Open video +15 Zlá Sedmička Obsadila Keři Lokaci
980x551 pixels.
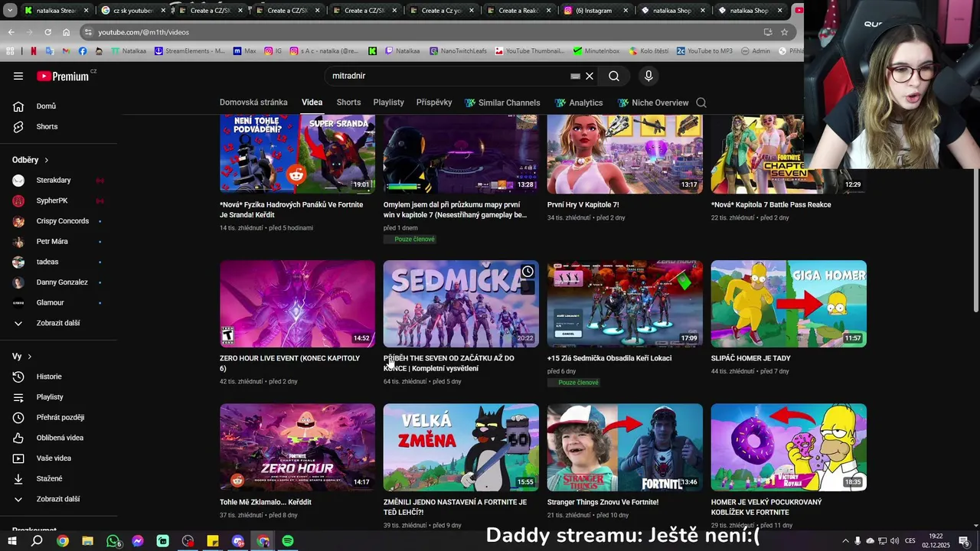tap(609, 358)
